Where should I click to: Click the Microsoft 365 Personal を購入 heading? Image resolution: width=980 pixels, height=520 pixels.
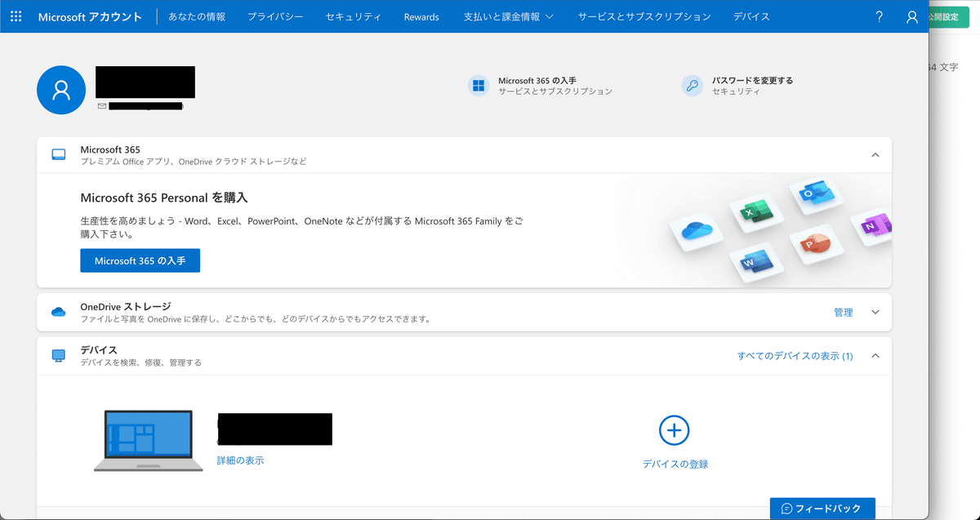164,198
